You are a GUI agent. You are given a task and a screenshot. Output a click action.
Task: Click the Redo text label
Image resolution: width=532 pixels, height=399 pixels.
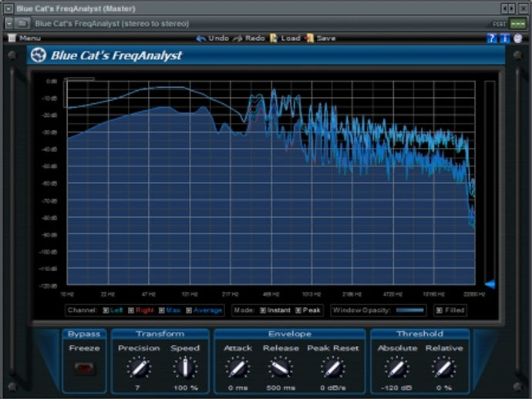tap(254, 39)
